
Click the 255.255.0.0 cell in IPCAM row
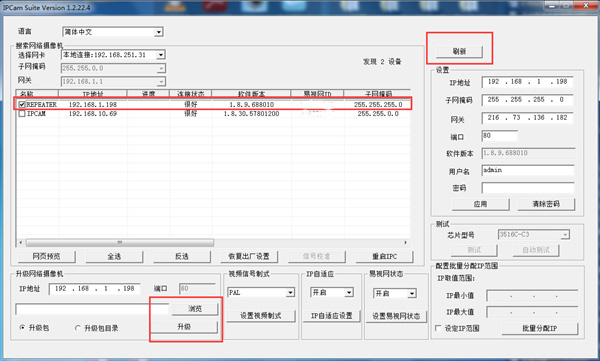click(x=378, y=114)
